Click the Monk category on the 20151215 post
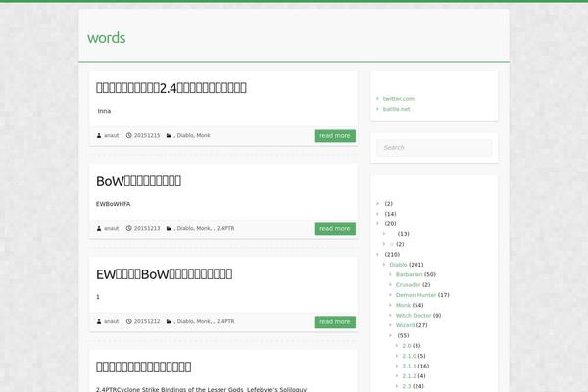This screenshot has height=392, width=588. coord(203,136)
